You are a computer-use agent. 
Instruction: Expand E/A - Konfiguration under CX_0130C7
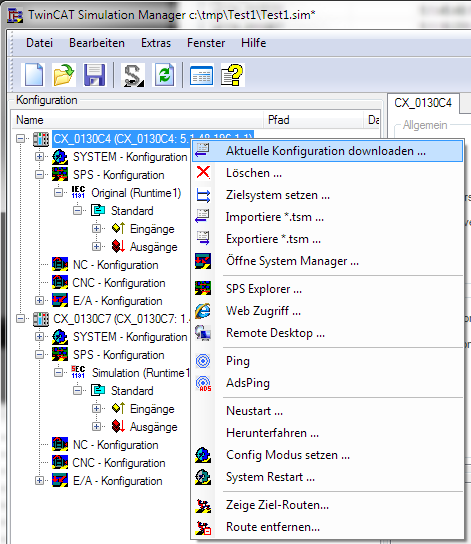(x=40, y=481)
